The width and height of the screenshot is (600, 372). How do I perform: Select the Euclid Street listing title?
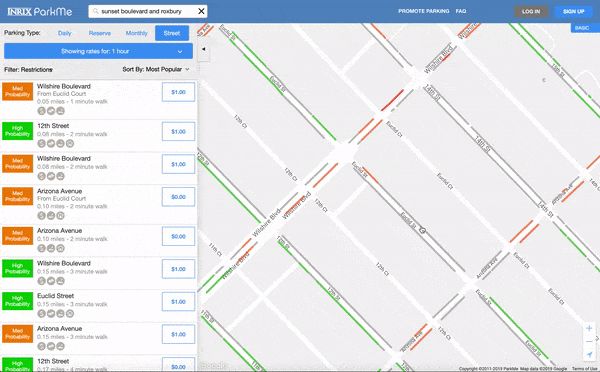[55, 296]
